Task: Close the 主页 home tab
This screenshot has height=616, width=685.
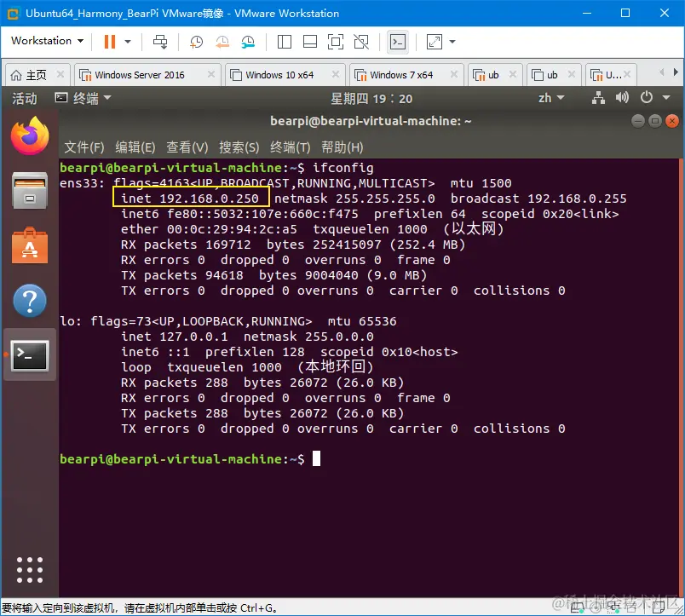Action: coord(60,74)
